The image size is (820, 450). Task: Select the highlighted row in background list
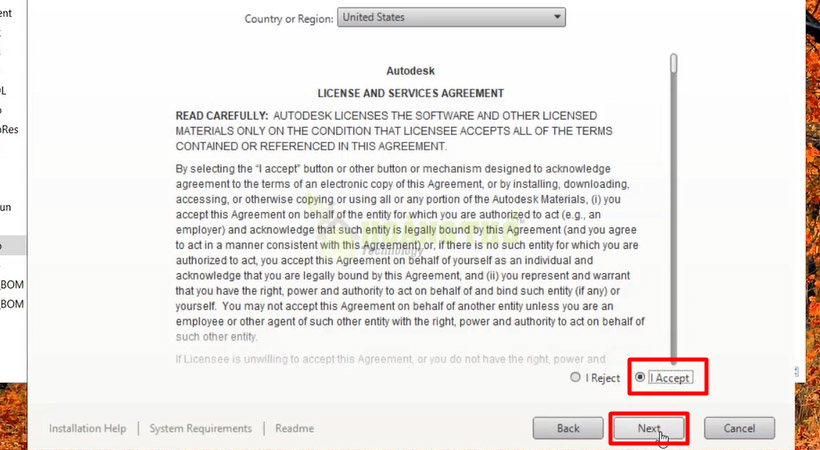click(x=13, y=245)
